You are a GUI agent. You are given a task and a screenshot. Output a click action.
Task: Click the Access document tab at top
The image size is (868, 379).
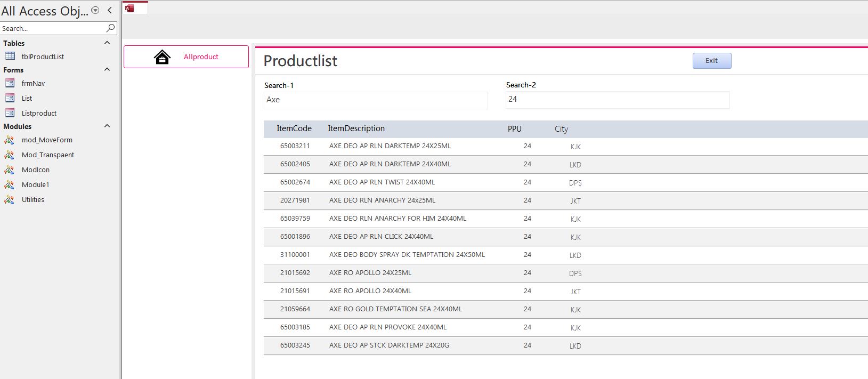point(135,7)
